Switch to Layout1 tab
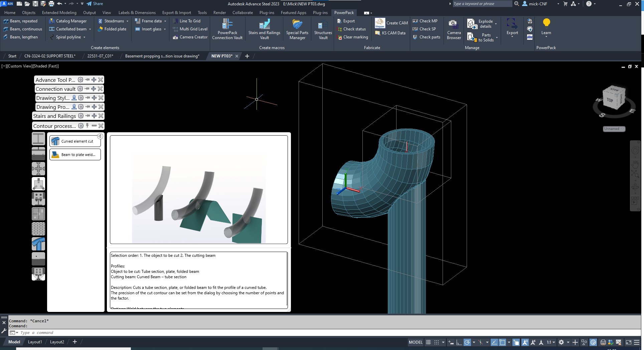The height and width of the screenshot is (350, 644). click(x=35, y=342)
